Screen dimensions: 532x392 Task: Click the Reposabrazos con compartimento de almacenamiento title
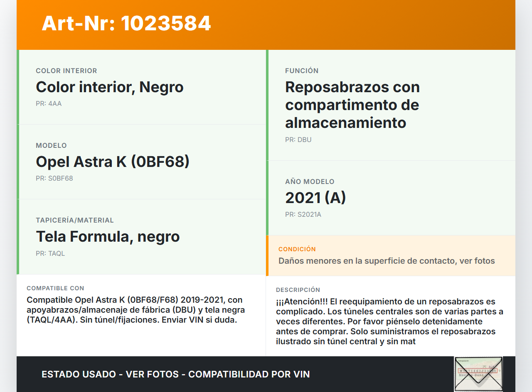click(352, 105)
